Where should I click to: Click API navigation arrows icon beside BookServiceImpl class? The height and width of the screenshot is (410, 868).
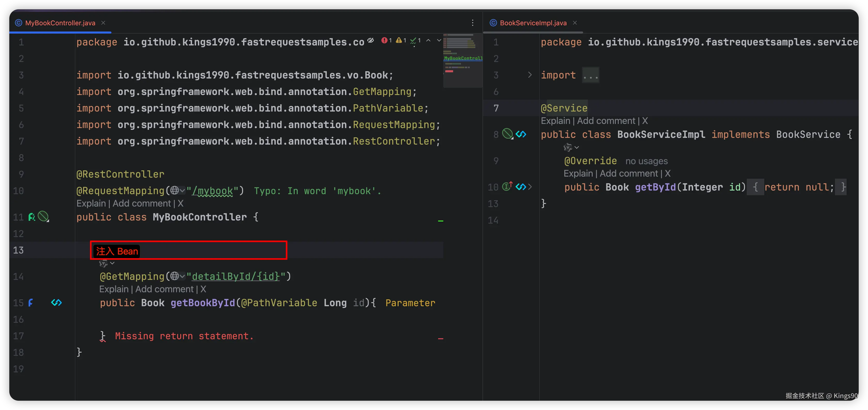[x=521, y=134]
